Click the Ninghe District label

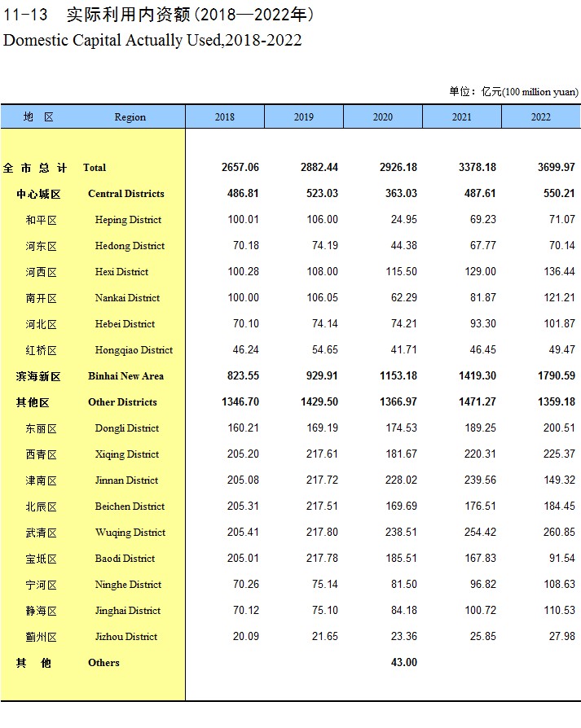tap(128, 585)
